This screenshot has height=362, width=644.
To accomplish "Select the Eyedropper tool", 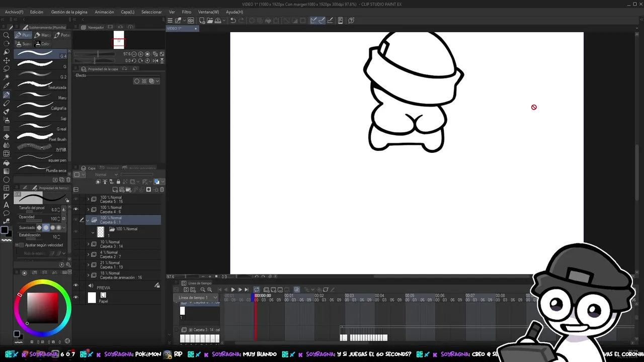I will tap(7, 85).
